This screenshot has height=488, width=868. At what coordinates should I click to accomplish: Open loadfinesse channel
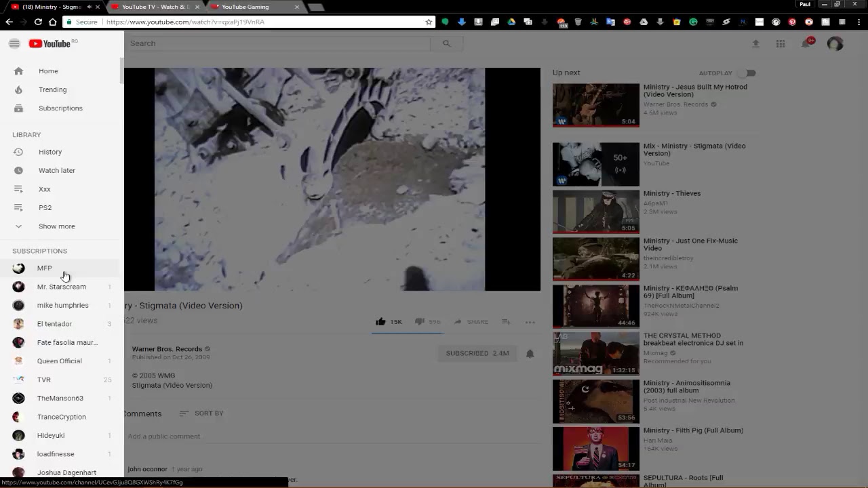[x=61, y=454]
